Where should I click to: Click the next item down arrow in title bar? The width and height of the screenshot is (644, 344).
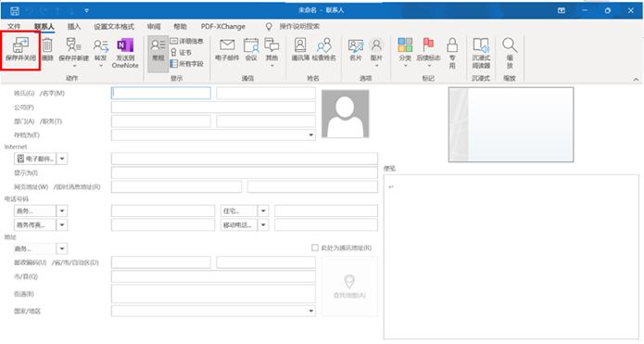coord(72,11)
